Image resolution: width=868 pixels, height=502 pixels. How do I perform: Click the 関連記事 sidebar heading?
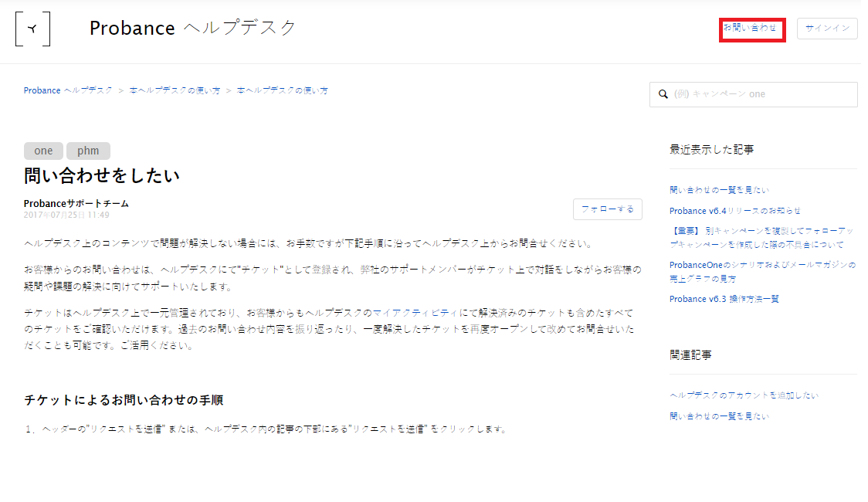[690, 354]
